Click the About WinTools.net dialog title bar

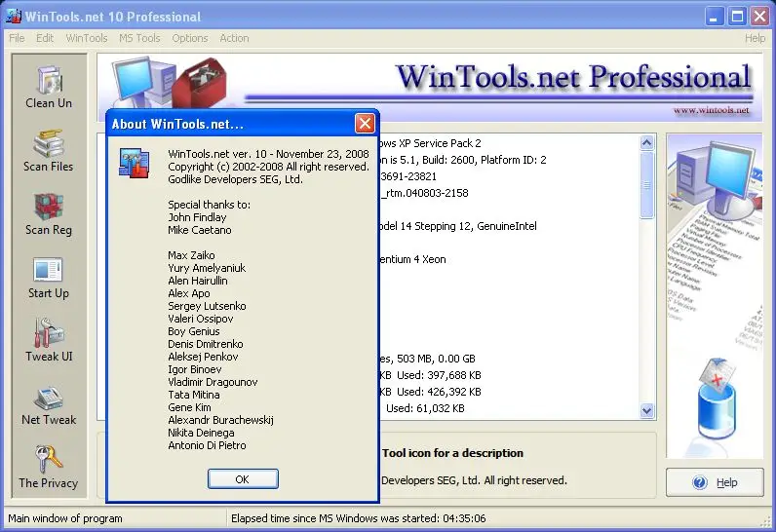230,124
